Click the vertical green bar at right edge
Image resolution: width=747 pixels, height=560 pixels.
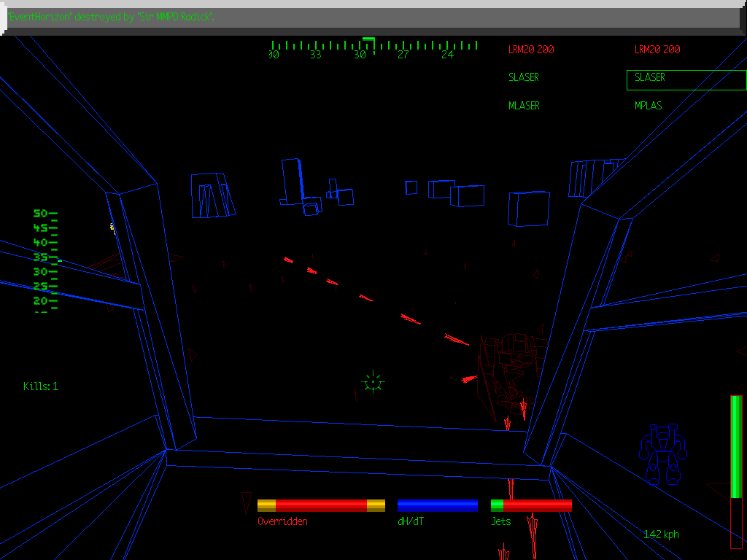[x=736, y=470]
